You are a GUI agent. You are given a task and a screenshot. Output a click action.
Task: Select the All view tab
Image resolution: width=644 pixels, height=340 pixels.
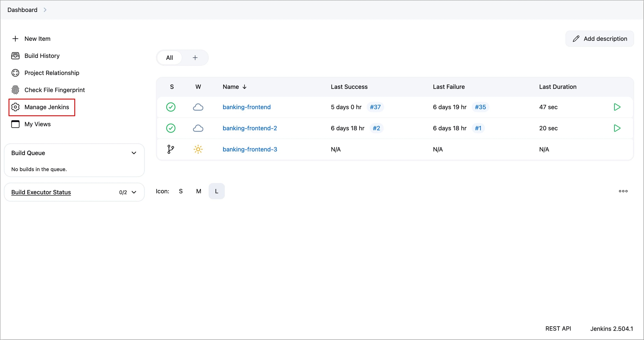point(169,58)
